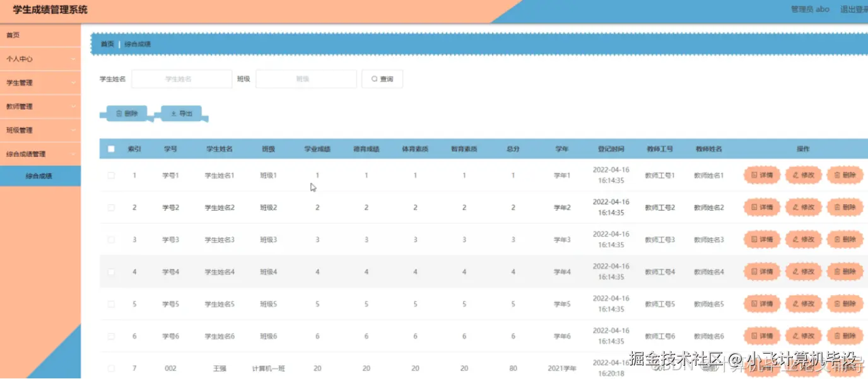Check the box for row 学号2

[x=111, y=207]
